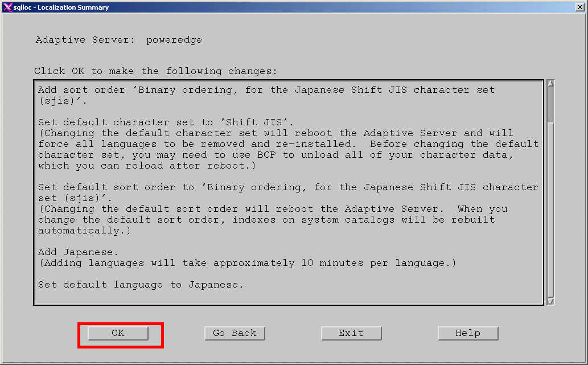This screenshot has height=365, width=588.
Task: Click the OK button to apply changes
Action: 118,334
